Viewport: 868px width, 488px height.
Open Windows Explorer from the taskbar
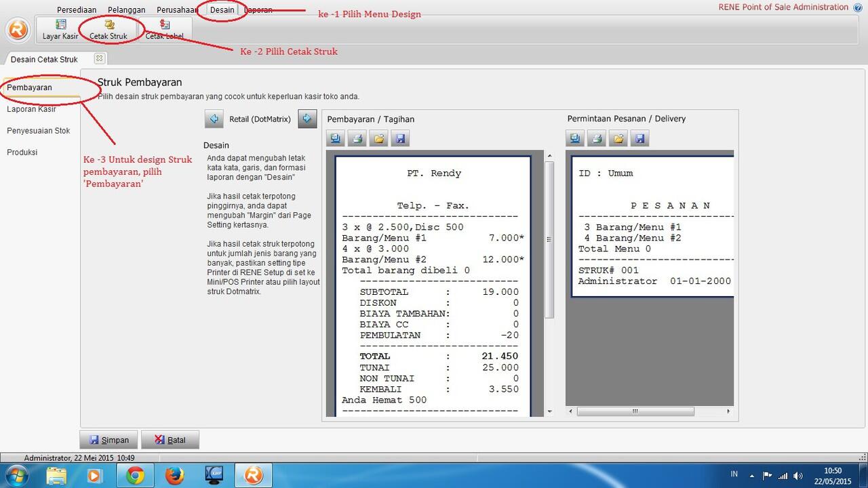coord(56,476)
